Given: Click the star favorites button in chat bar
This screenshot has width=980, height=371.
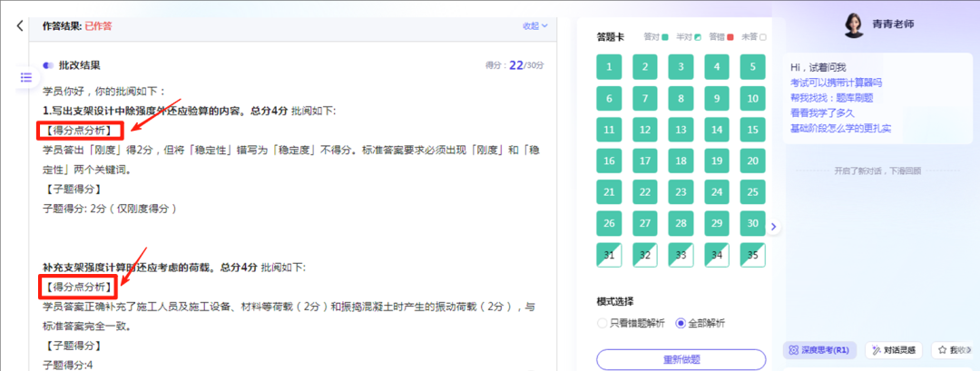Looking at the screenshot, I should coord(952,350).
